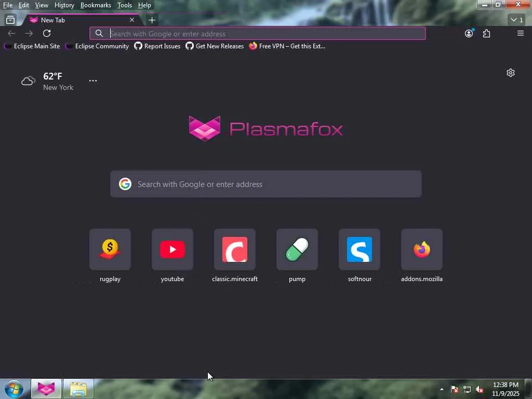
Task: Open Eclipse Main Site bookmark
Action: coord(32,46)
